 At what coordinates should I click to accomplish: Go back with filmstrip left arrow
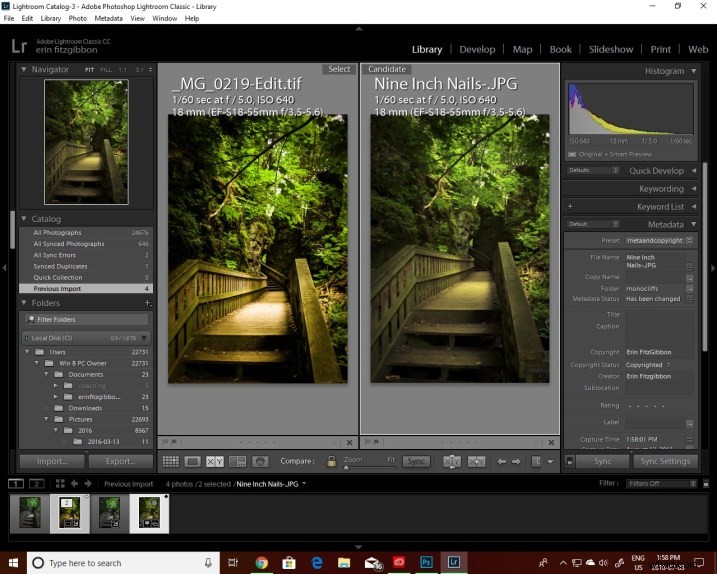click(x=75, y=483)
